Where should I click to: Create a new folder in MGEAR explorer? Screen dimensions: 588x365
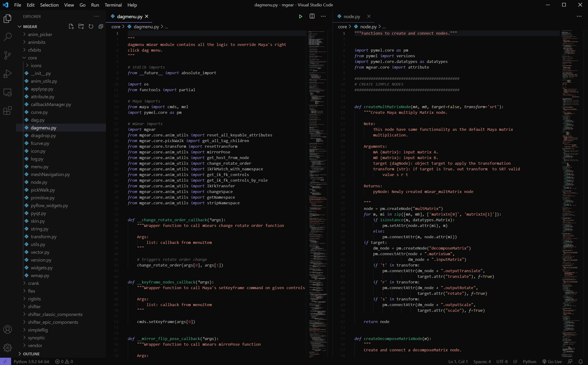tap(81, 27)
